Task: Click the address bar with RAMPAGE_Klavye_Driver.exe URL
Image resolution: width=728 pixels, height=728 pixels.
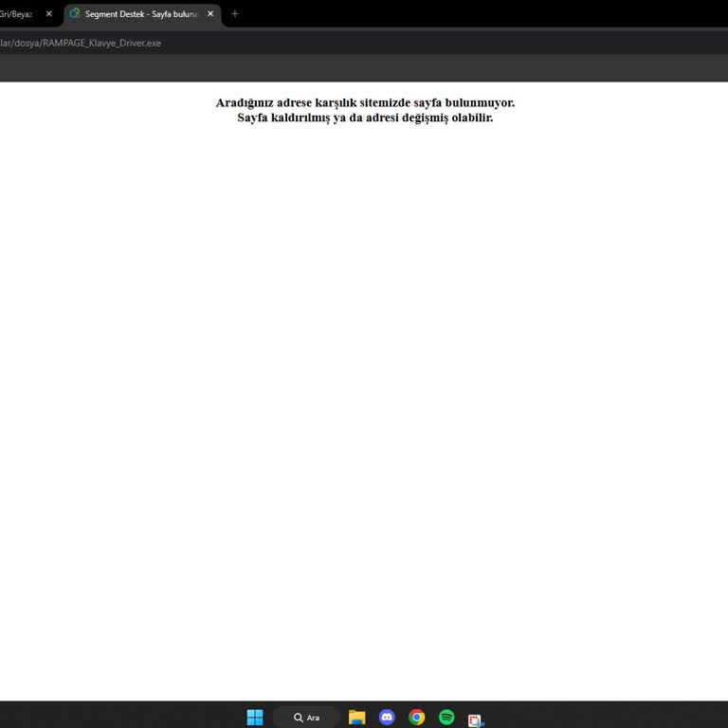Action: click(362, 43)
